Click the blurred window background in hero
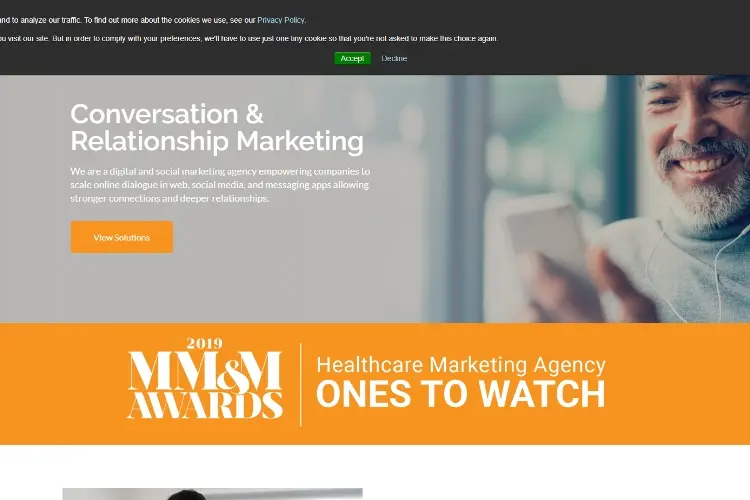 coord(526,134)
